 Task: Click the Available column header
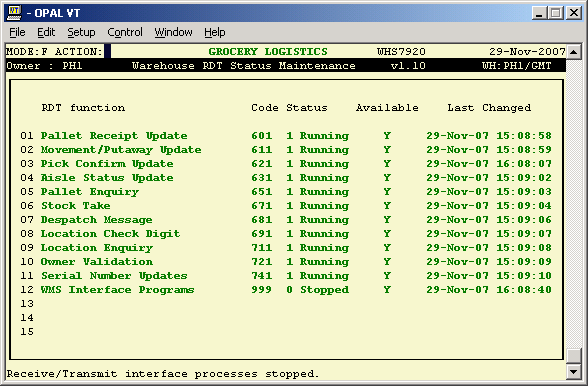387,108
